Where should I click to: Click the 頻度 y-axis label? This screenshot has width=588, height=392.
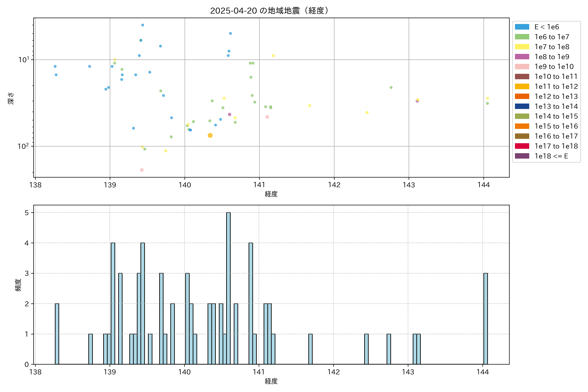(x=18, y=285)
